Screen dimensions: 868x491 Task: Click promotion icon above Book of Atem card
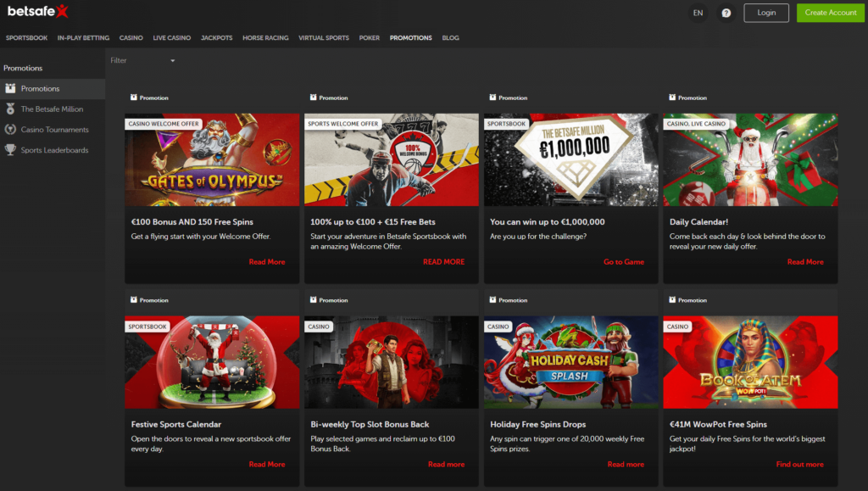(673, 300)
